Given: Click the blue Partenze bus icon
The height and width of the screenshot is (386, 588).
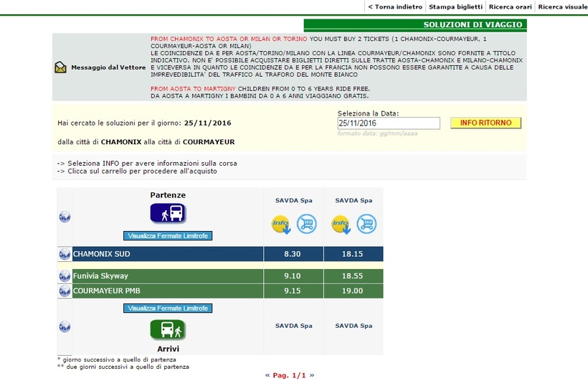Looking at the screenshot, I should (168, 213).
